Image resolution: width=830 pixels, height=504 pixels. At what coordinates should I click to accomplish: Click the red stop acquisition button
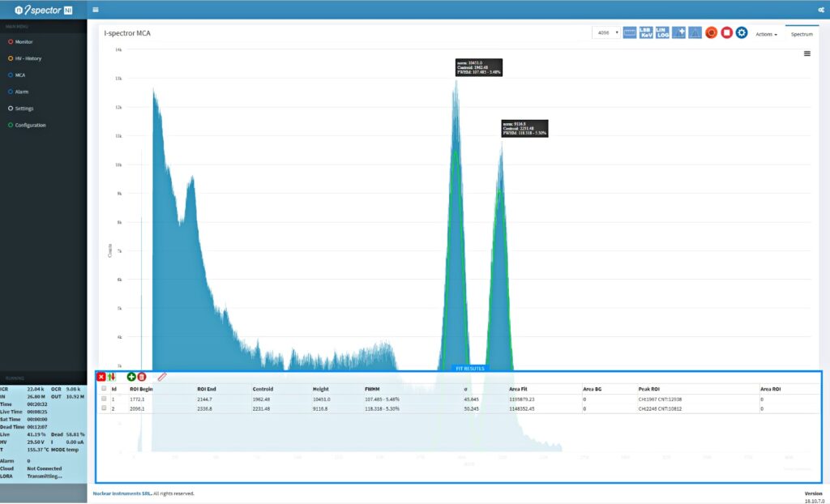tap(727, 33)
